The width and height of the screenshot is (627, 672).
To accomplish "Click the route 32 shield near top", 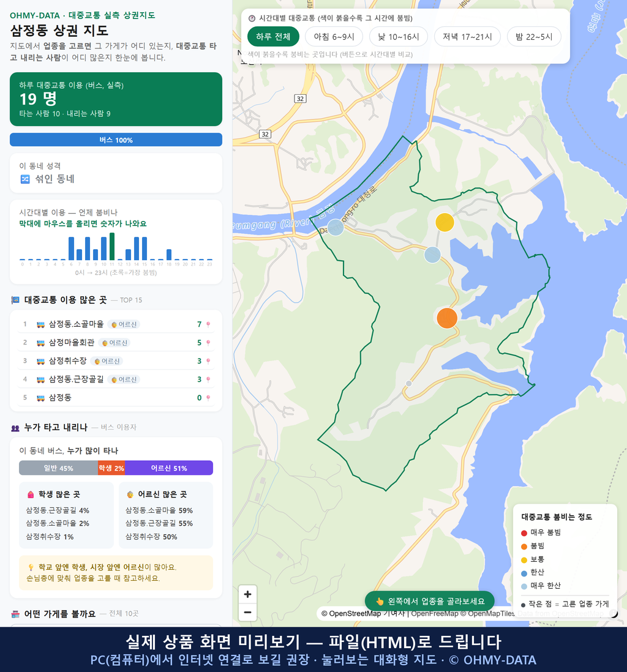I will [300, 99].
